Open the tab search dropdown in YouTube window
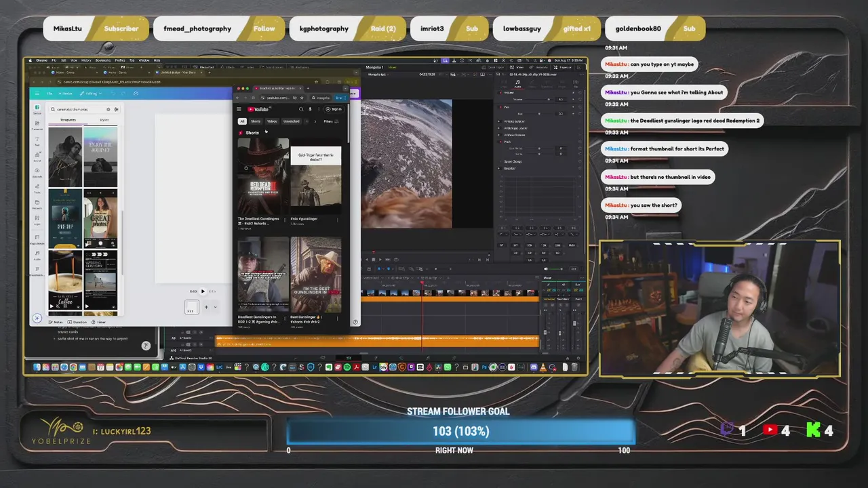The image size is (868, 488). pyautogui.click(x=346, y=89)
